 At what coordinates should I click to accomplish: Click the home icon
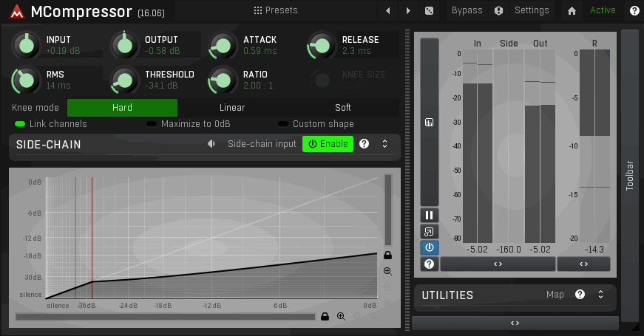click(x=572, y=10)
